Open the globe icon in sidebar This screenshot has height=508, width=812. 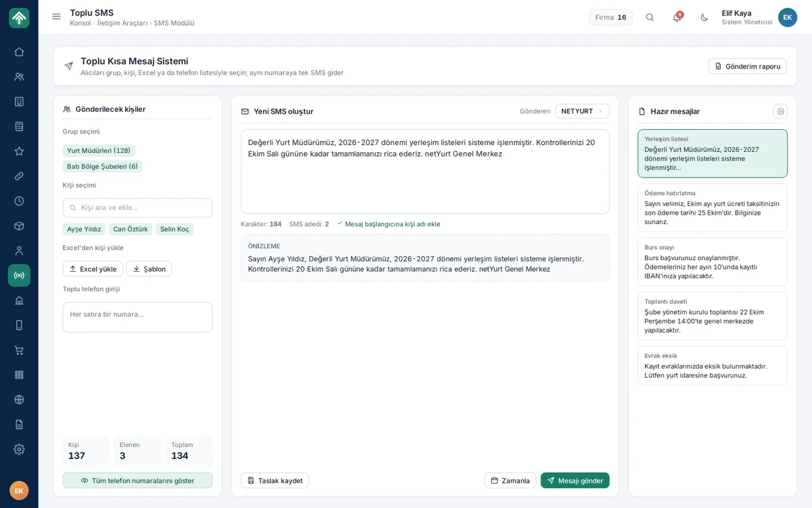point(19,400)
